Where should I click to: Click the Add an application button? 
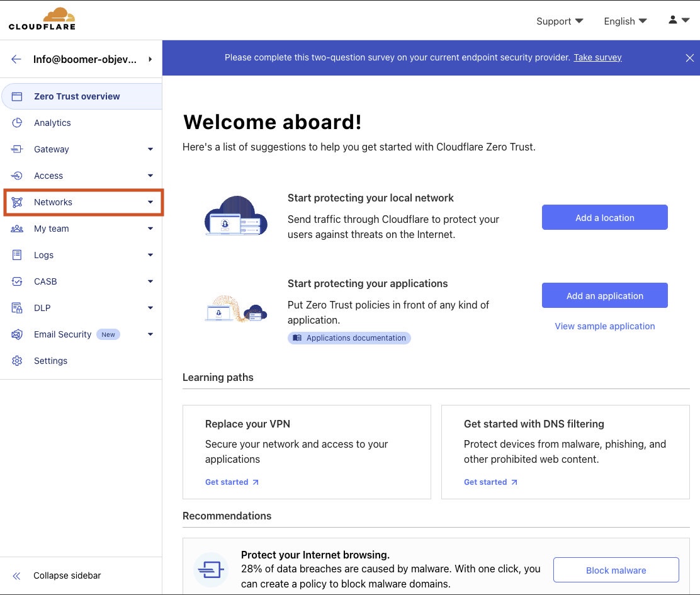604,295
